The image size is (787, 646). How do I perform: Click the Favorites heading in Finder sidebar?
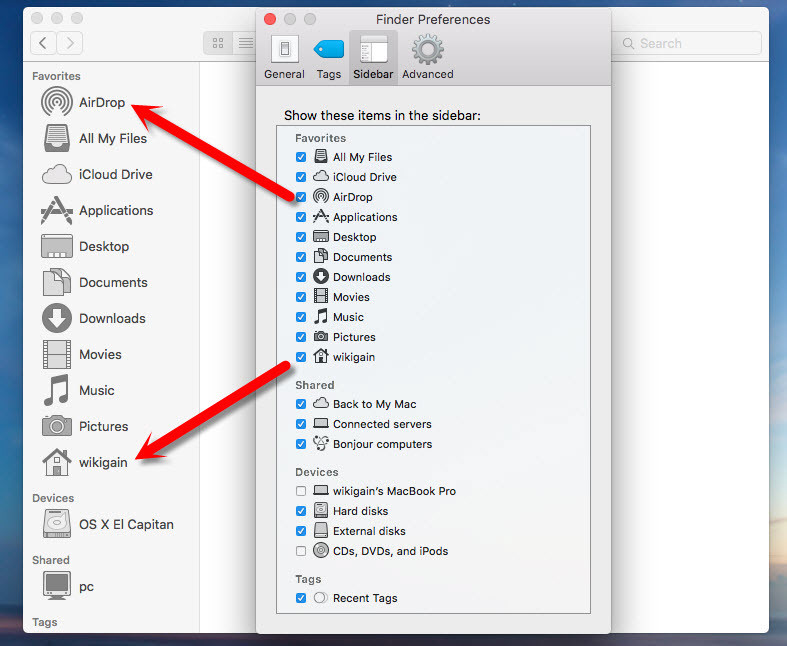pyautogui.click(x=56, y=76)
